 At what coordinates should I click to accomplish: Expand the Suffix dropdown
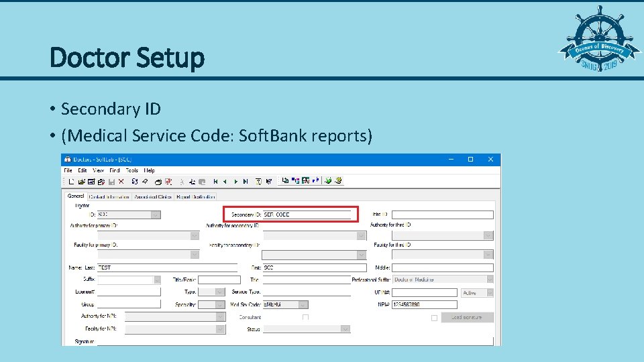(x=157, y=280)
